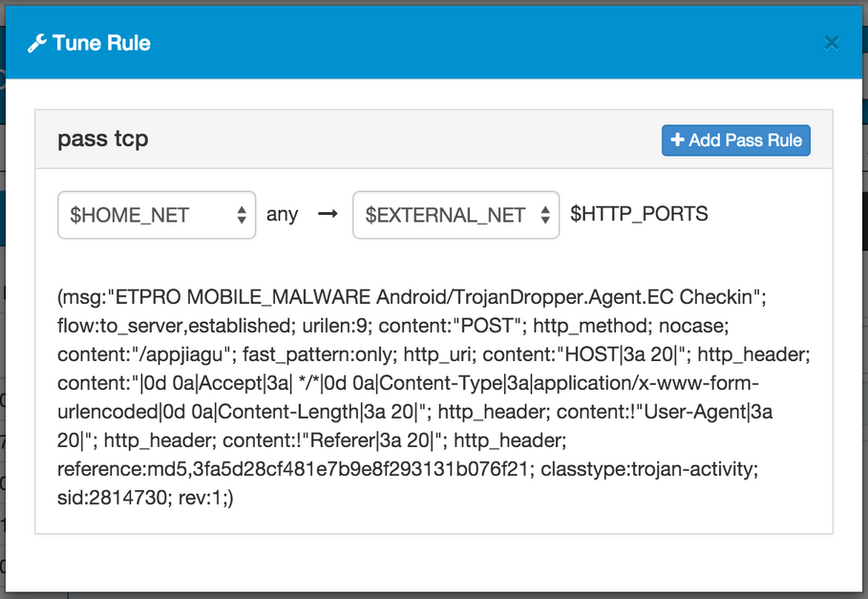868x599 pixels.
Task: Click the Tune Rule title text
Action: pyautogui.click(x=100, y=42)
